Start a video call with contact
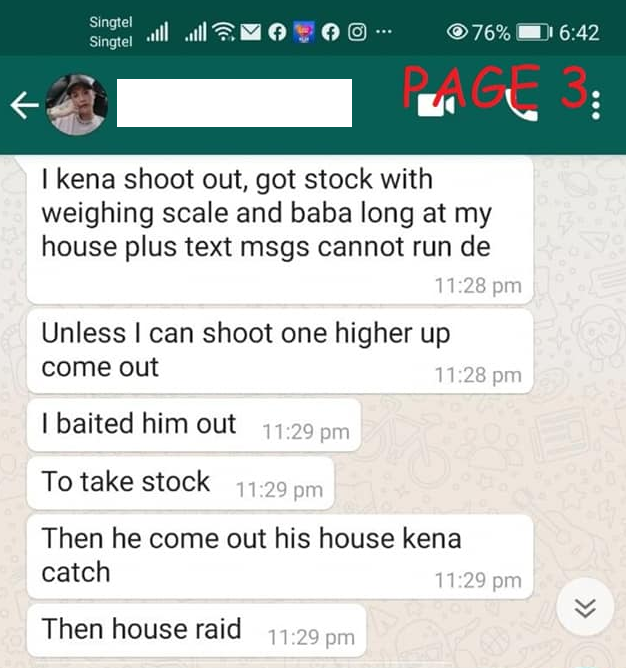The image size is (626, 668). click(436, 105)
